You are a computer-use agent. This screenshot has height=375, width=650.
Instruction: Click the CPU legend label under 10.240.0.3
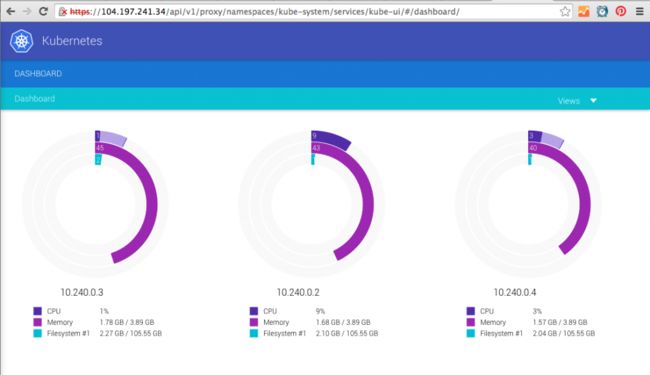[x=54, y=311]
